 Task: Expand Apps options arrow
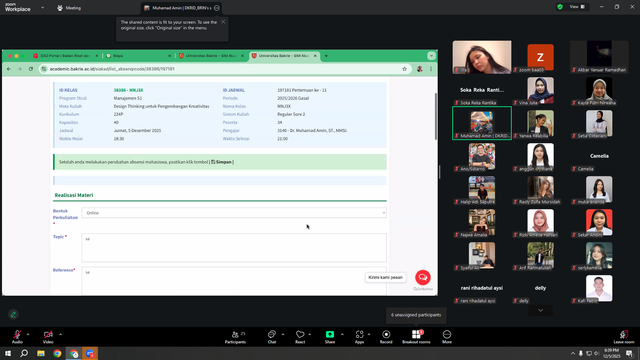click(x=369, y=334)
